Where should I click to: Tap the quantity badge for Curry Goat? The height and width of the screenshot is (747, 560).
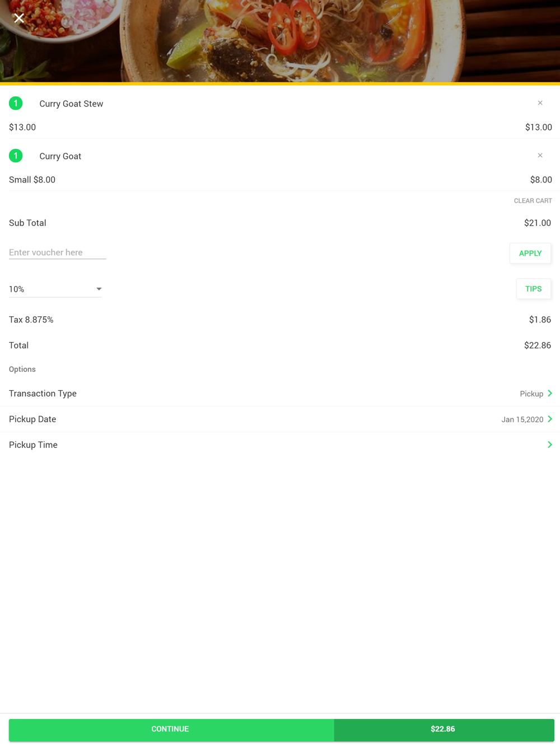(16, 156)
